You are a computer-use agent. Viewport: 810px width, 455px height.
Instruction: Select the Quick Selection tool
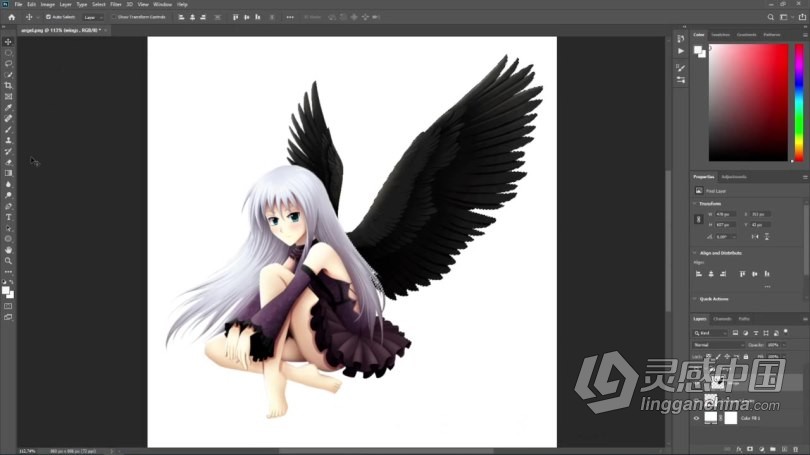[8, 75]
